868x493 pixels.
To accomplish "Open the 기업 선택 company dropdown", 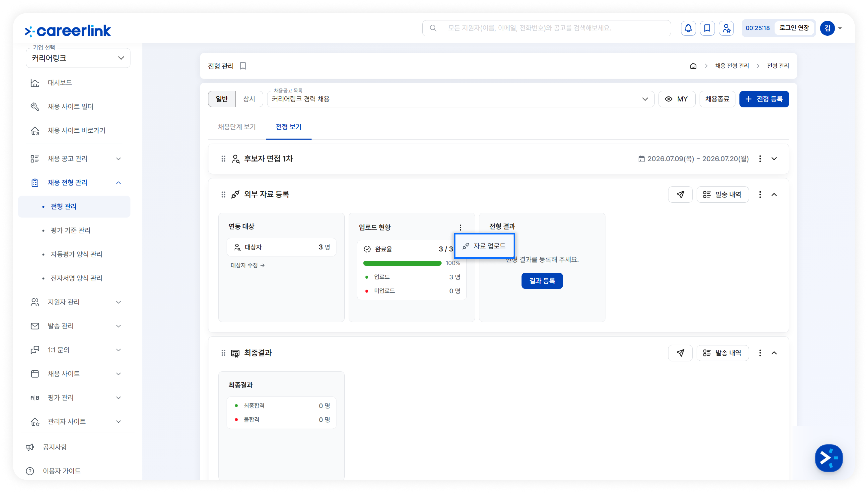I will click(x=78, y=58).
